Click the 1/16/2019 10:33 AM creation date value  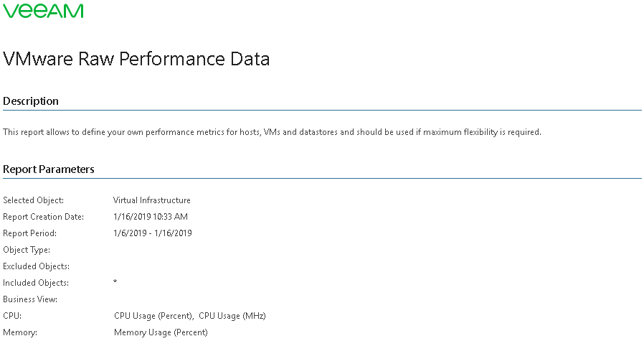click(151, 217)
